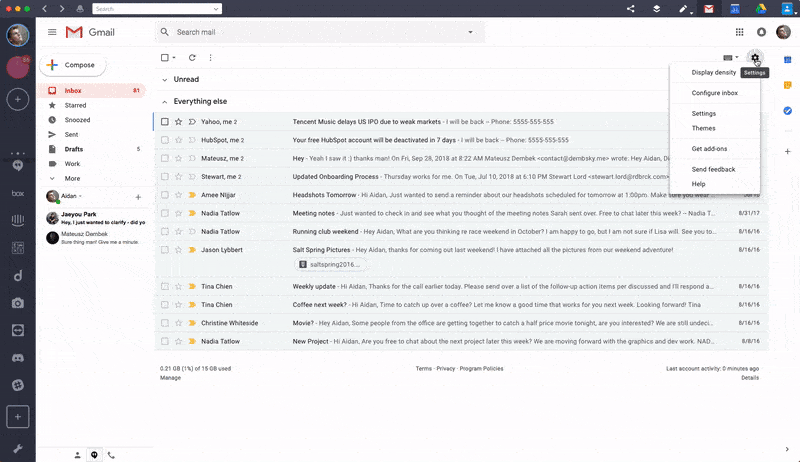Screen dimensions: 800x462
Task: Choose Configure inbox from the settings menu
Action: 714,93
